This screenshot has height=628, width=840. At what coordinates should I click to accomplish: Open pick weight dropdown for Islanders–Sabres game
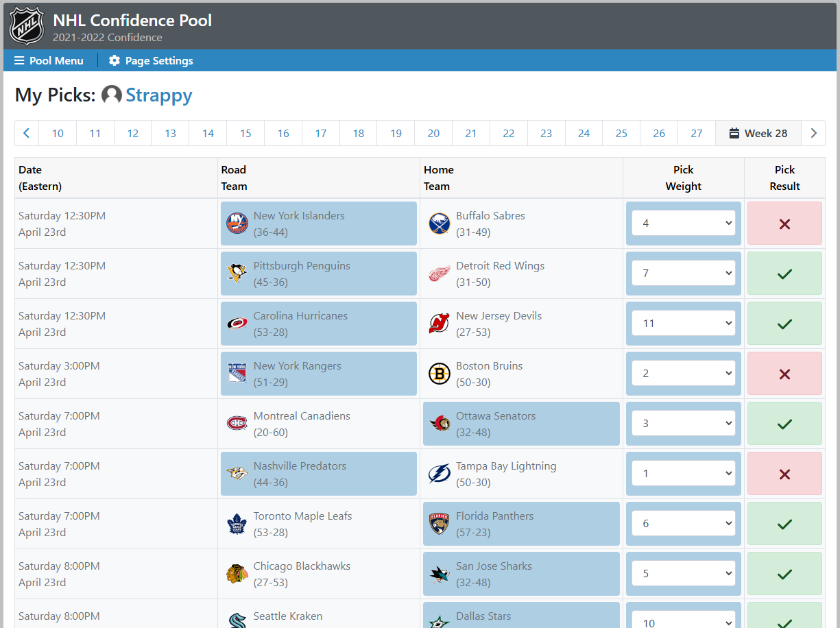coord(684,224)
